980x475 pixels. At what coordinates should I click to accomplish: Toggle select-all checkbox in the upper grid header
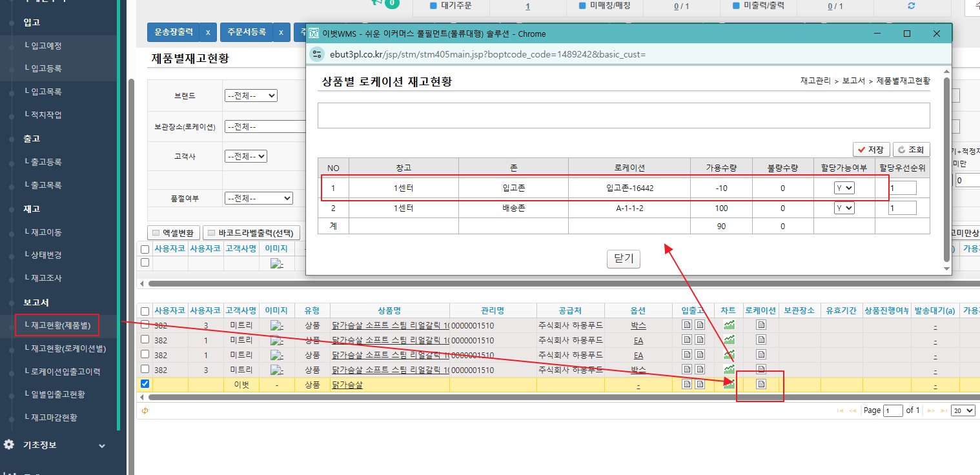(x=145, y=249)
